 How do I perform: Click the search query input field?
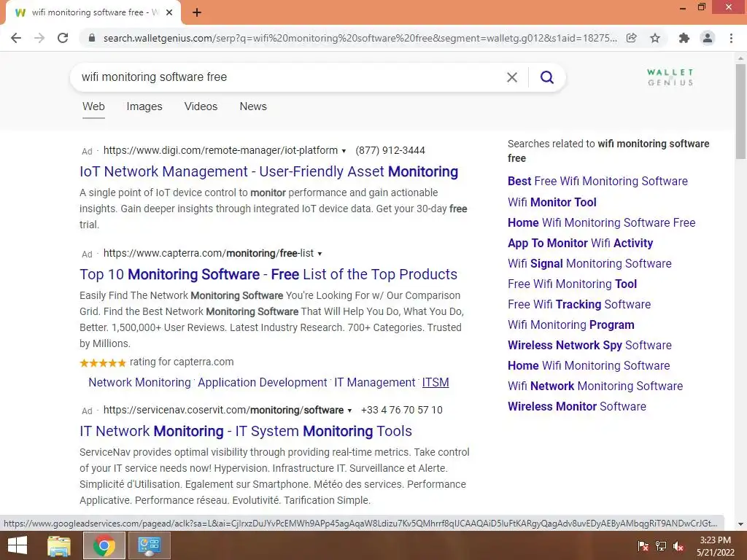288,77
